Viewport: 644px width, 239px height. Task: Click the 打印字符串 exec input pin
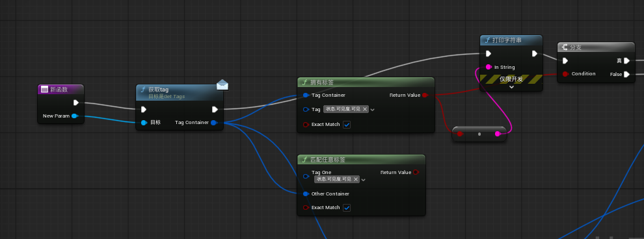click(489, 54)
